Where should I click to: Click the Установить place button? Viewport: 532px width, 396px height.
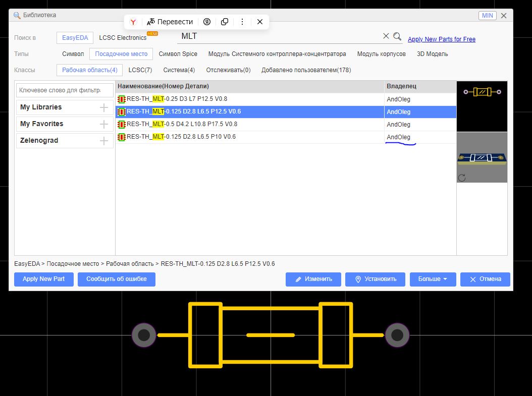(375, 279)
